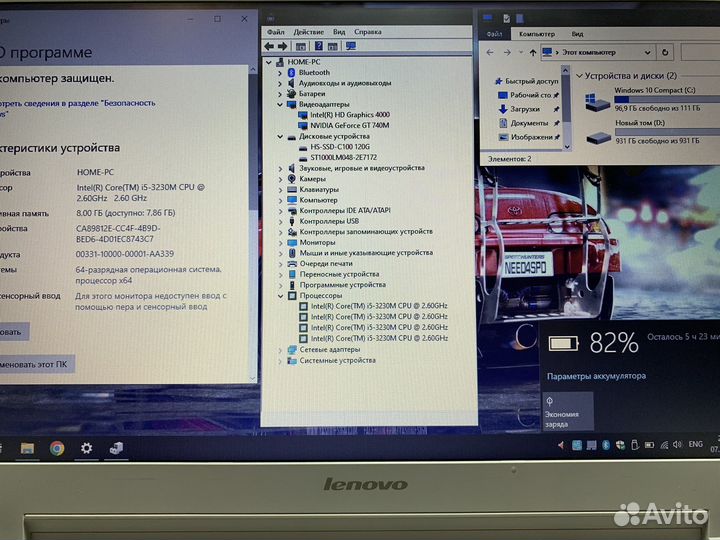The height and width of the screenshot is (540, 720).
Task: Open Windows 10 Compact (C:) drive icon
Action: tap(597, 101)
